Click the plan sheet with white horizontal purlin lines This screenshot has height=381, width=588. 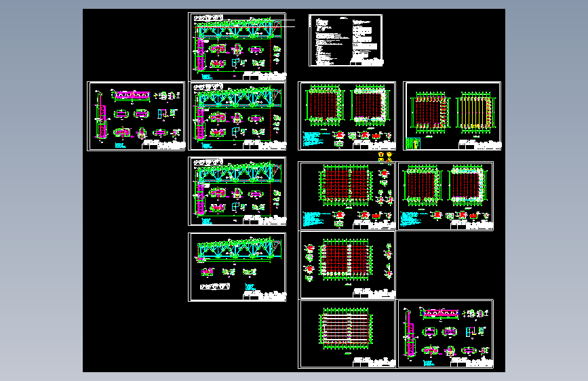pos(347,334)
